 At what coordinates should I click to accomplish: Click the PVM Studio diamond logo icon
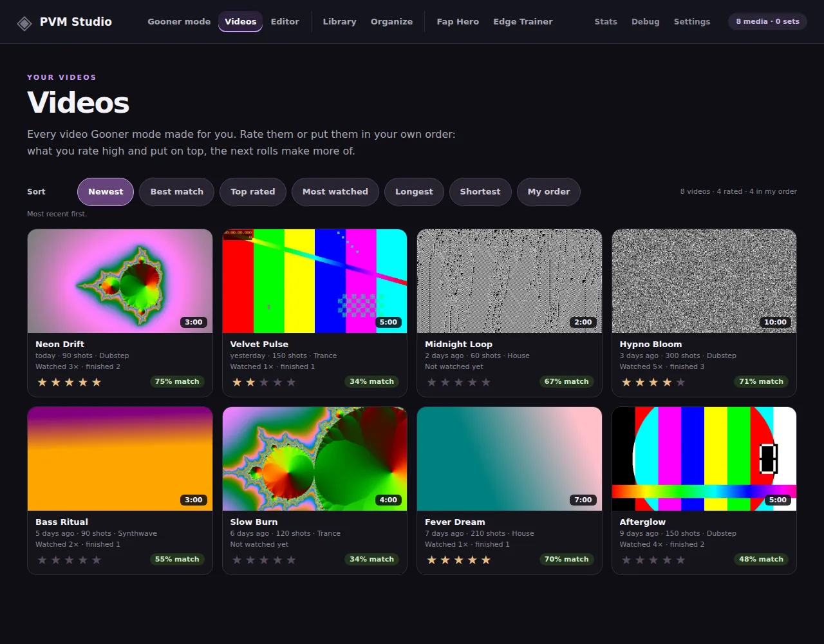tap(24, 24)
